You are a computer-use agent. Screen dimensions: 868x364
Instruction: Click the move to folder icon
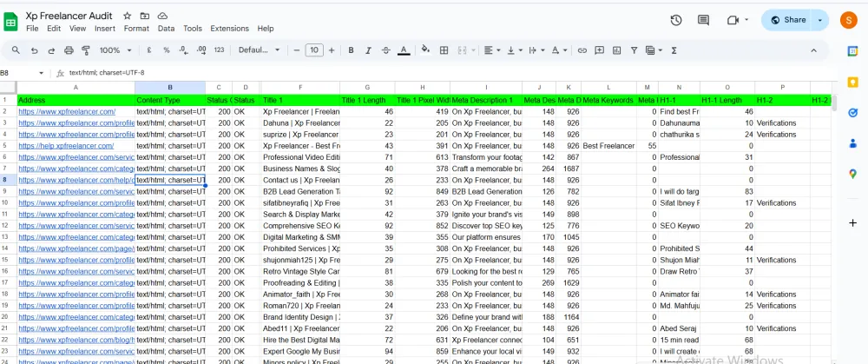(x=144, y=16)
